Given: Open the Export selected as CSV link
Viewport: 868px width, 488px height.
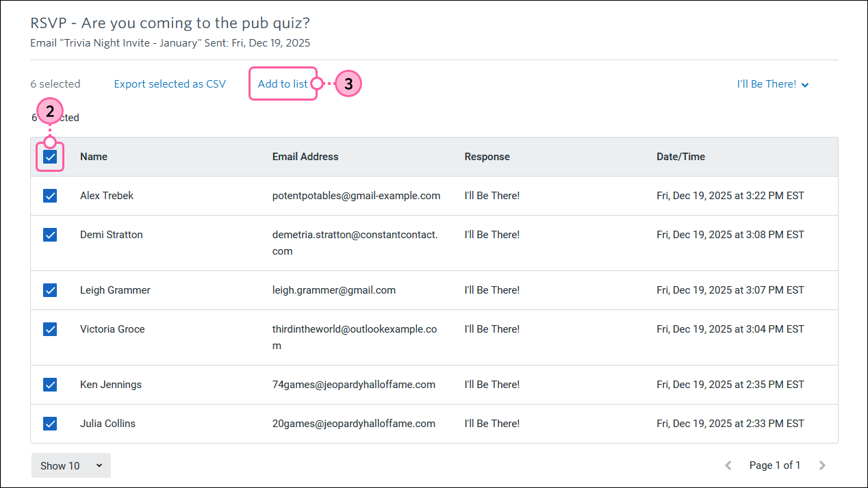Looking at the screenshot, I should click(x=170, y=84).
